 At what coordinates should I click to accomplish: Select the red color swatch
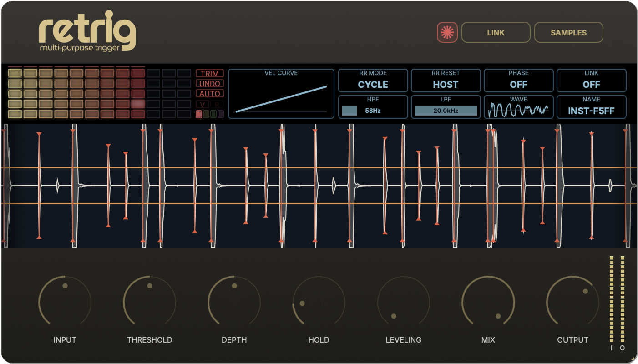[x=199, y=114]
